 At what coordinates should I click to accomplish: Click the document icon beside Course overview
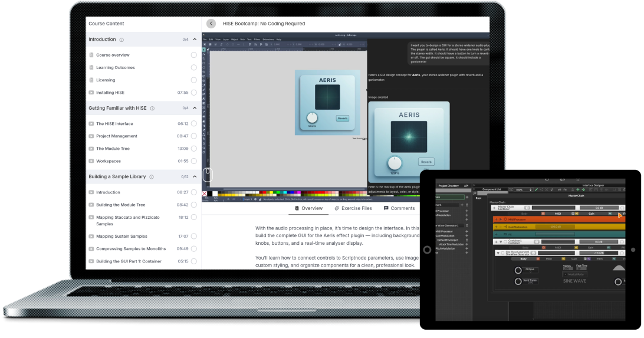(91, 55)
